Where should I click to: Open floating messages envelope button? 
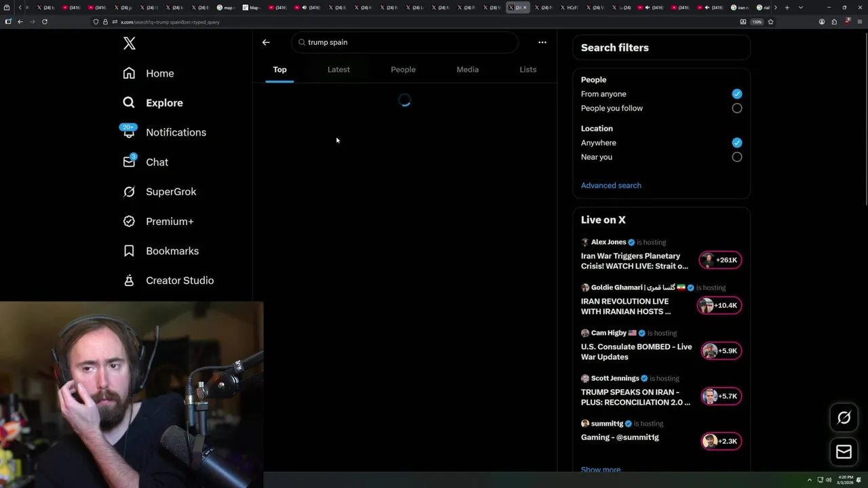pos(844,452)
